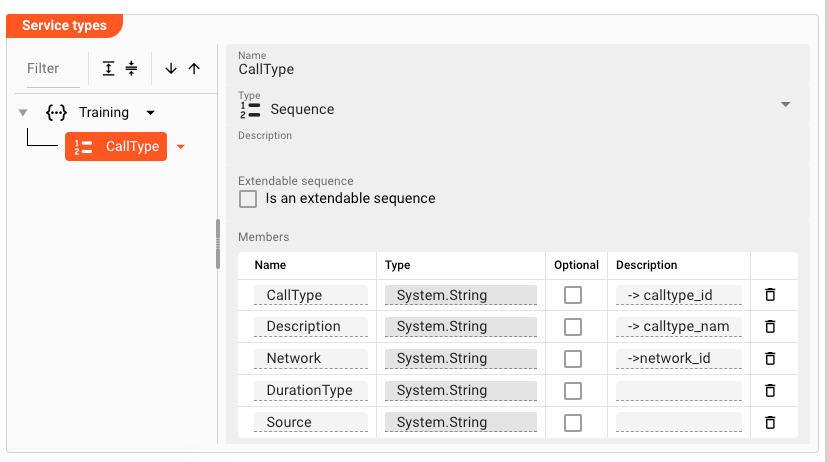This screenshot has width=827, height=462.
Task: Click the move down arrow icon
Action: [x=171, y=69]
